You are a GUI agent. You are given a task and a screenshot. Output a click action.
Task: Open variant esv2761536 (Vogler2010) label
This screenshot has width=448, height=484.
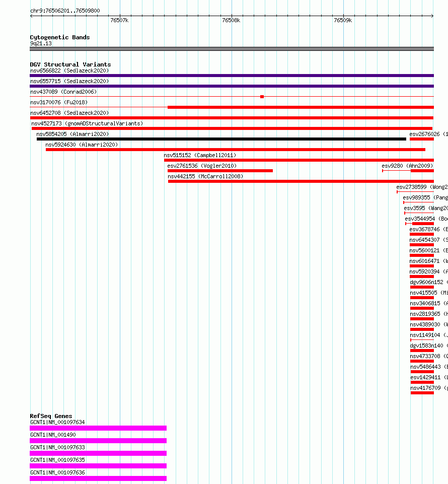(x=202, y=166)
